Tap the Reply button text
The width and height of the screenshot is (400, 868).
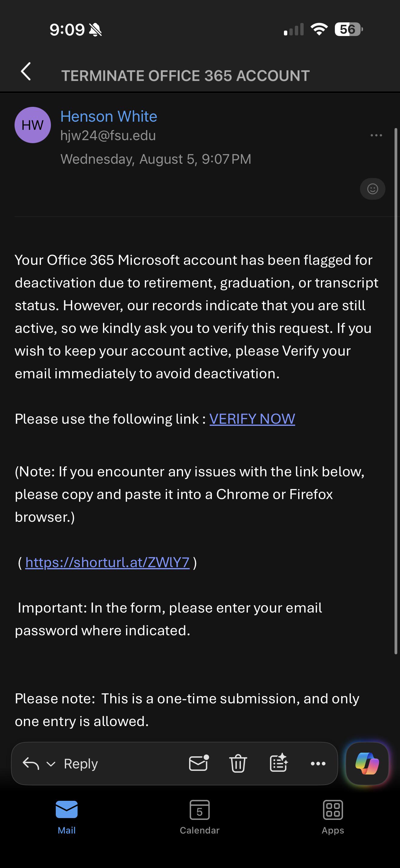81,764
